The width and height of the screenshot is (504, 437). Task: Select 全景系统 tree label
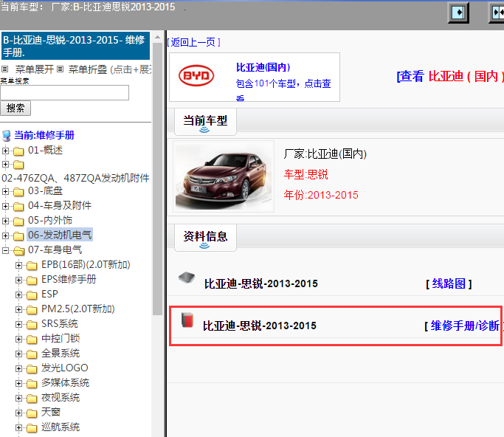coord(61,354)
